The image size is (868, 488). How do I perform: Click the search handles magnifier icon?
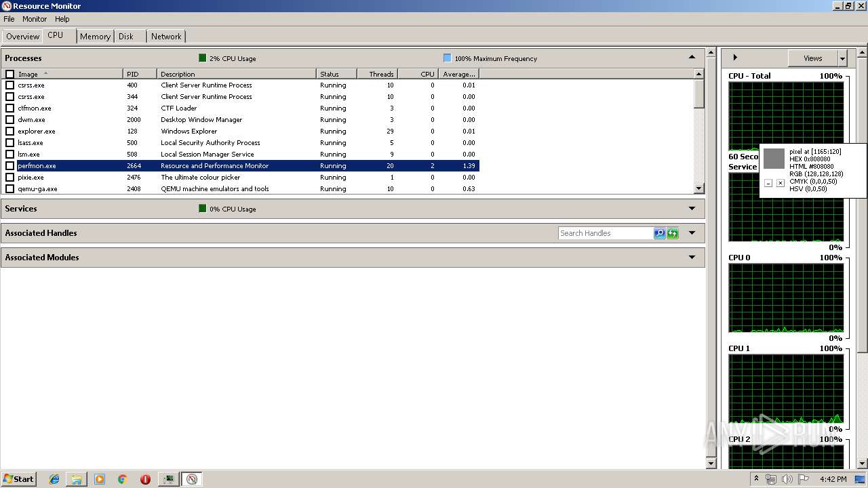click(x=659, y=233)
